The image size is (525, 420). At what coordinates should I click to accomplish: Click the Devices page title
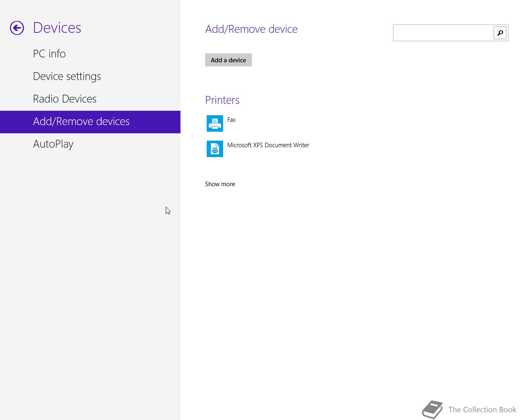[57, 28]
